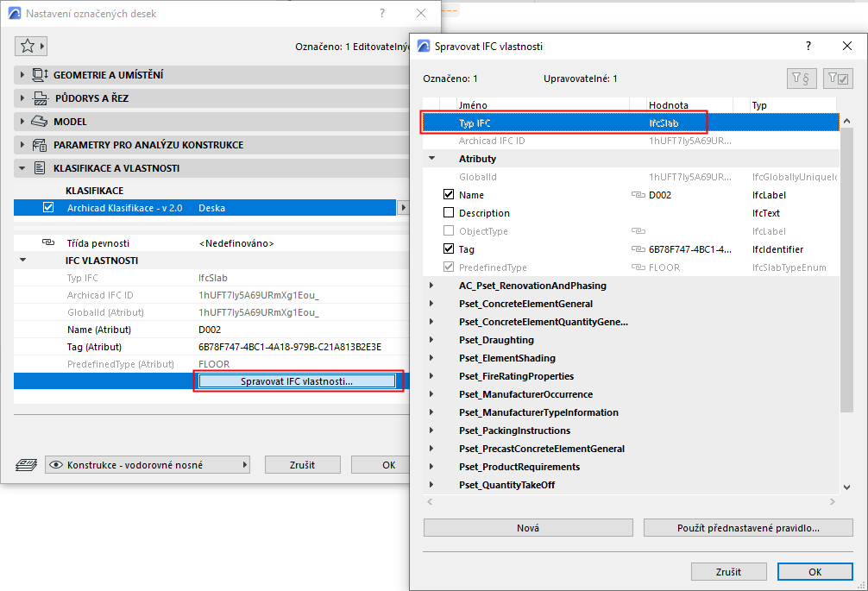The image size is (868, 591).
Task: Expand Pset_ManufacturerOccurrence property set
Action: [x=431, y=394]
